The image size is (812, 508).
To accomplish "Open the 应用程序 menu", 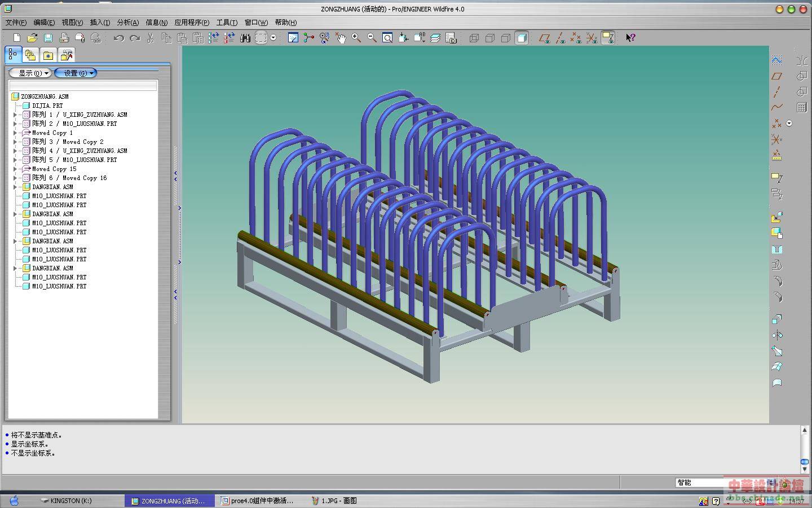I will [192, 23].
